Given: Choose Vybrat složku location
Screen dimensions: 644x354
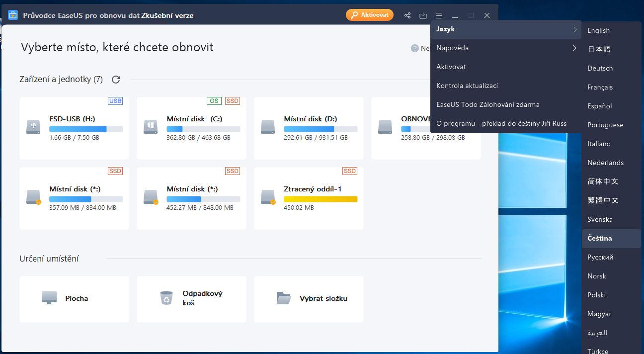Looking at the screenshot, I should point(309,299).
